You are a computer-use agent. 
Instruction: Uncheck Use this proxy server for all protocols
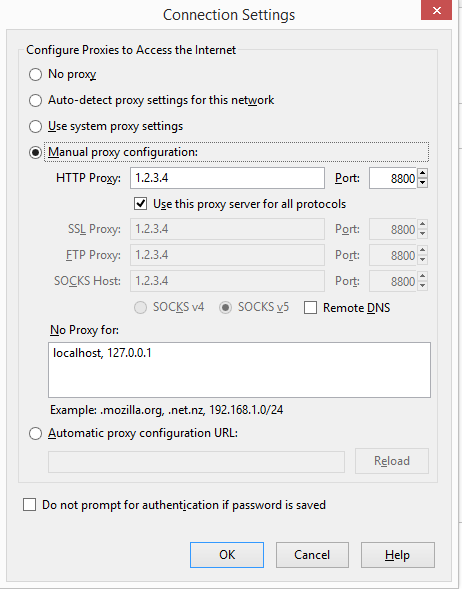click(140, 204)
